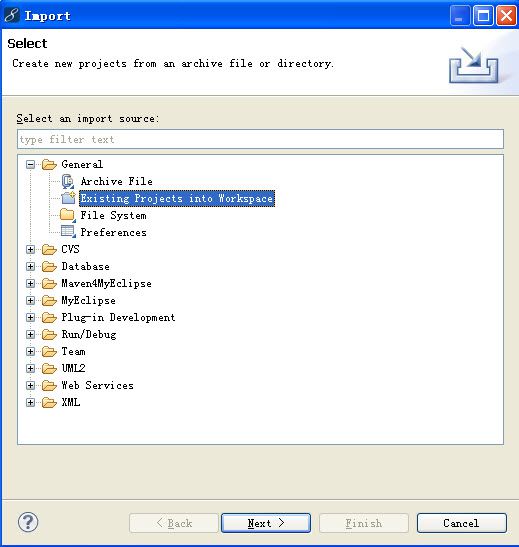Click the Preferences table icon

pyautogui.click(x=68, y=232)
